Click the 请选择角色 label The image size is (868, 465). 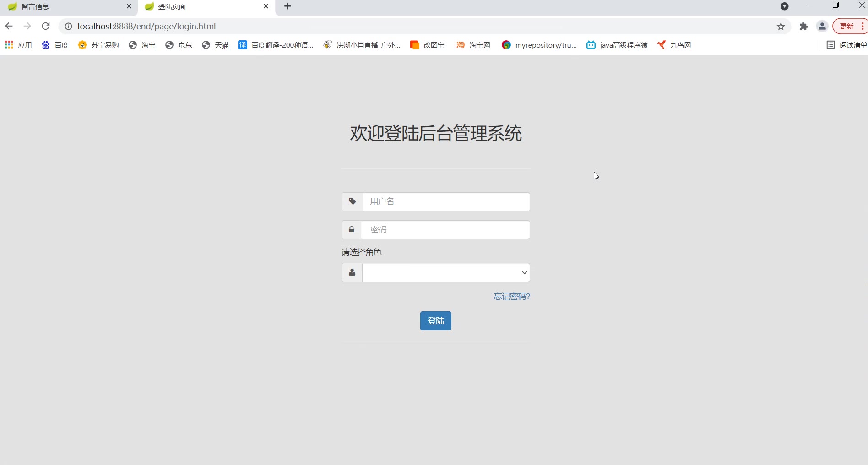[x=362, y=252]
